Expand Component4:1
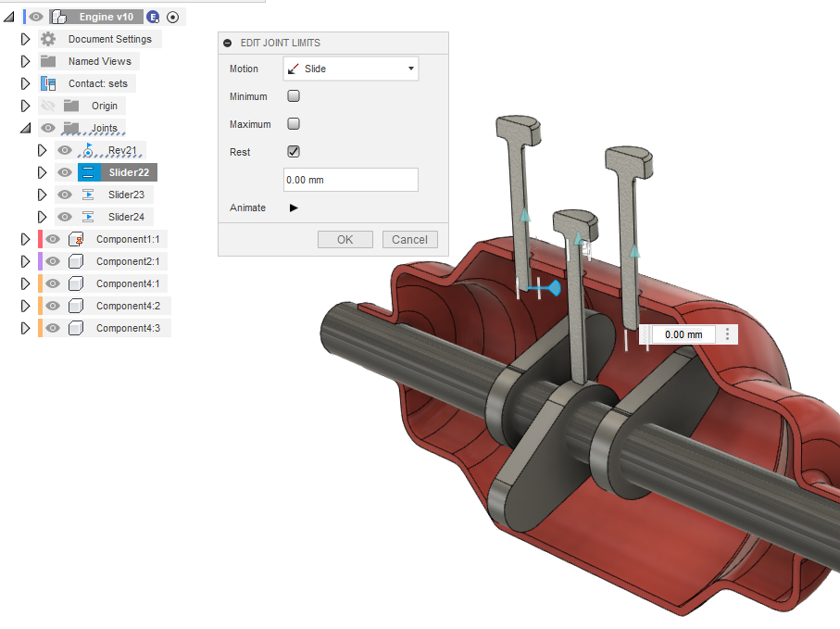 coord(25,283)
